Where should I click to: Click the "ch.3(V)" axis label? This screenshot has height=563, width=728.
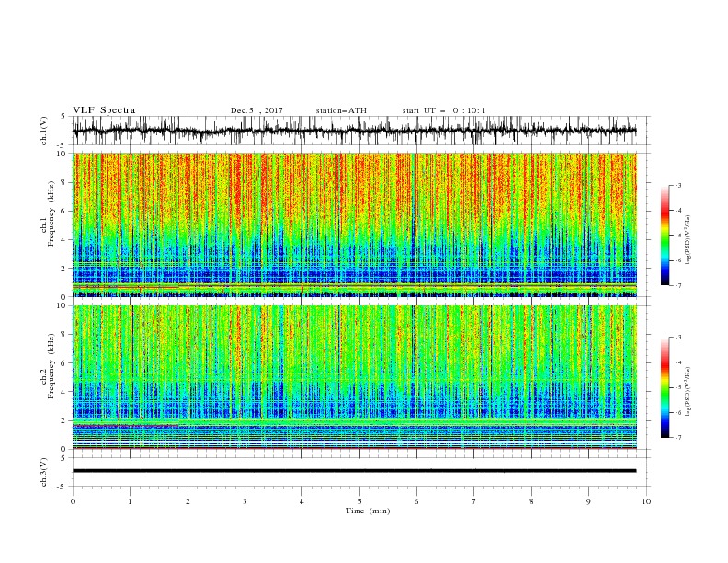pos(44,472)
